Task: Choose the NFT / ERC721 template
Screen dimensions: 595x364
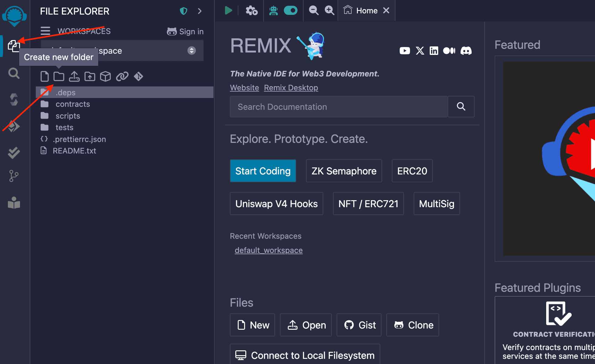Action: 368,204
